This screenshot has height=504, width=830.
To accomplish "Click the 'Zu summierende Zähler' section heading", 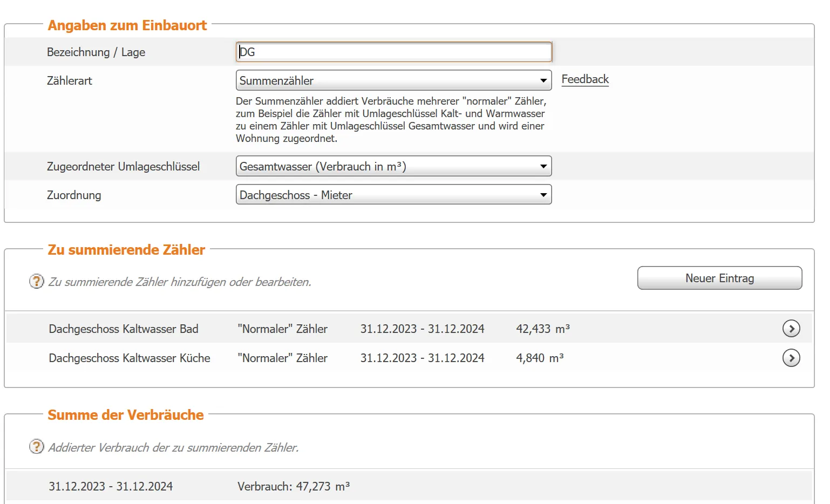I will coord(126,250).
